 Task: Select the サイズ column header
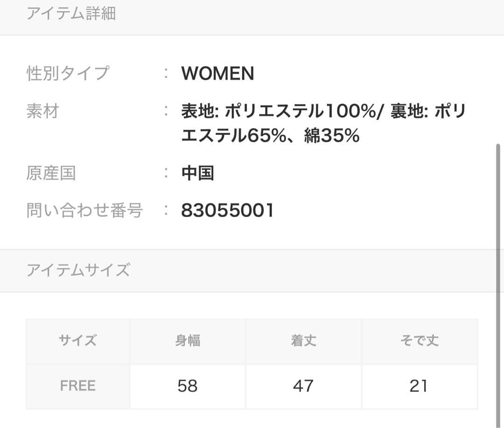tap(78, 341)
